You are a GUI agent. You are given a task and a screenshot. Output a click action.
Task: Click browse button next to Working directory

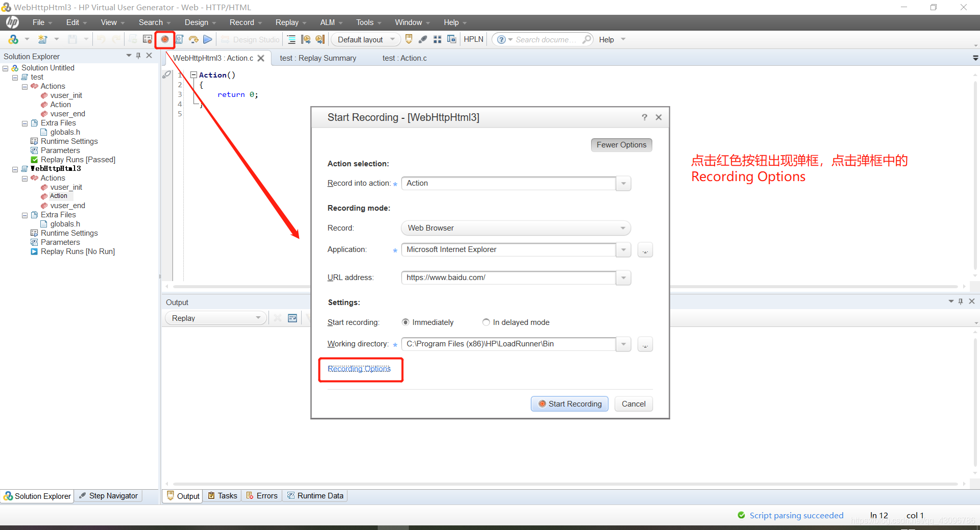tap(645, 344)
